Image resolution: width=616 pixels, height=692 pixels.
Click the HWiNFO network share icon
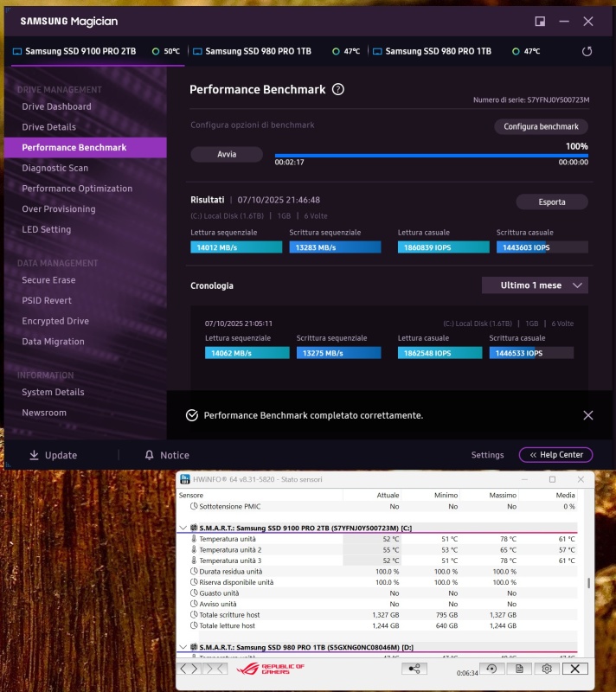coord(414,669)
